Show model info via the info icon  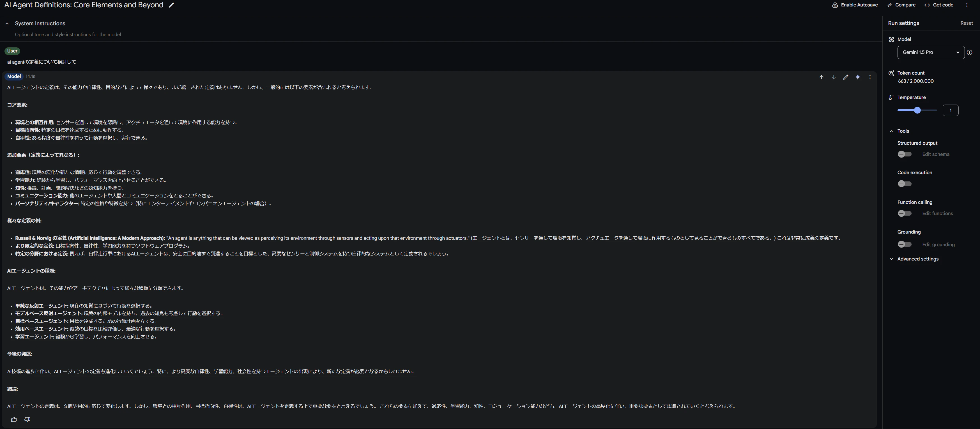(x=969, y=52)
